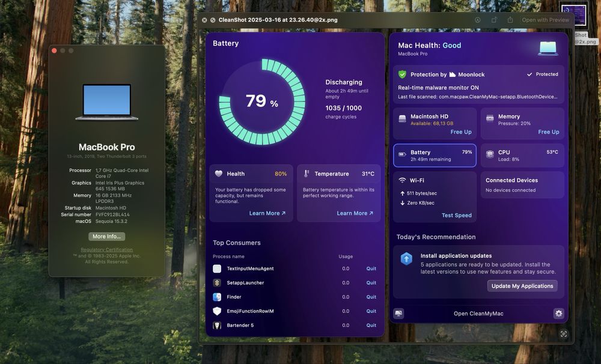This screenshot has width=601, height=364.
Task: Click "2h 49m remaining" in the Battery tile
Action: pyautogui.click(x=430, y=159)
